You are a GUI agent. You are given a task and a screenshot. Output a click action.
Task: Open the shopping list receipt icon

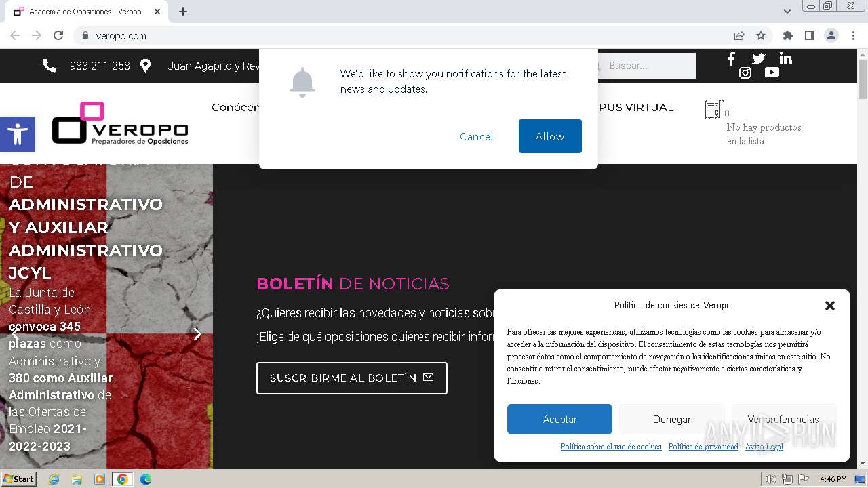tap(713, 109)
